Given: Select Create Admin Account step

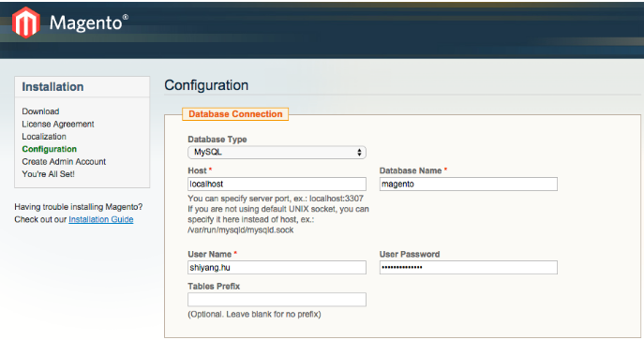Looking at the screenshot, I should tap(64, 162).
